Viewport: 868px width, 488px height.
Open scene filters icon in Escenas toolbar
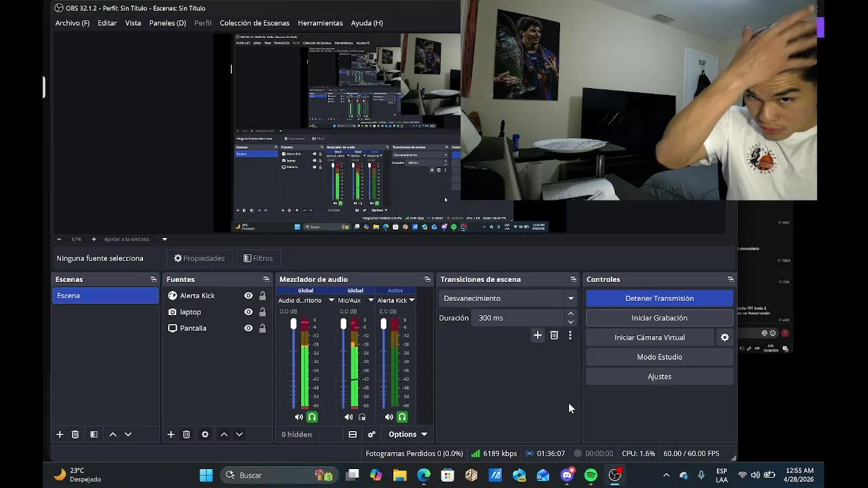click(x=94, y=434)
